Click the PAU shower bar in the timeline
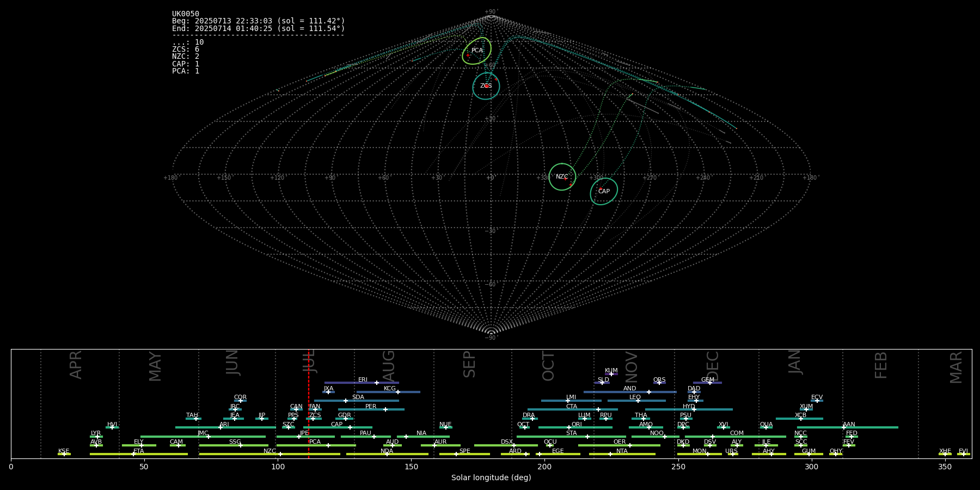The width and height of the screenshot is (980, 490). coord(366,436)
